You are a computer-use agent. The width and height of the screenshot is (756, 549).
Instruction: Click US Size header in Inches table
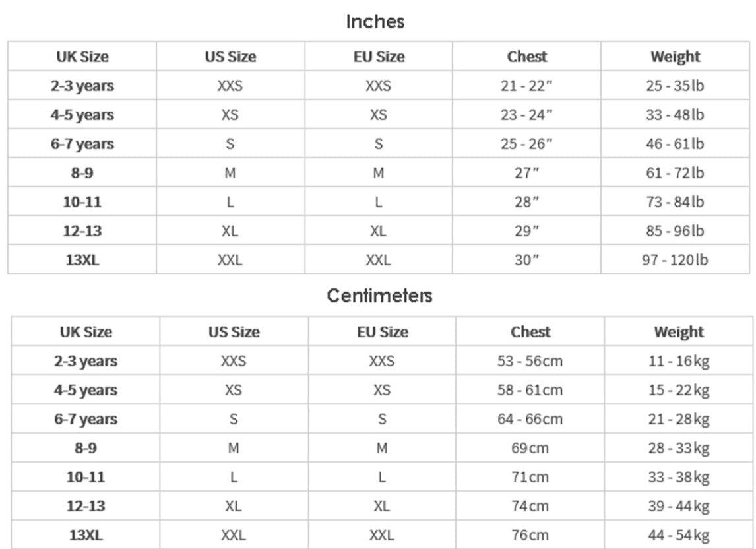pos(230,57)
